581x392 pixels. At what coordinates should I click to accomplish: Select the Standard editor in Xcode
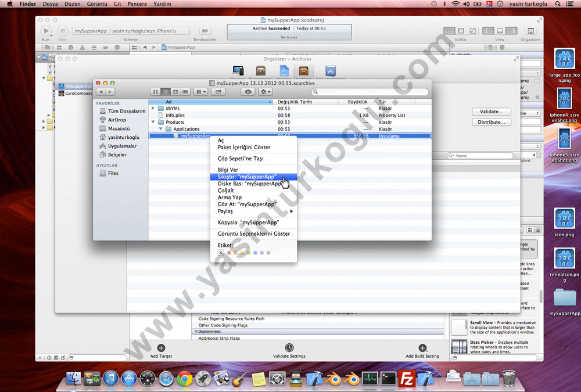(449, 31)
